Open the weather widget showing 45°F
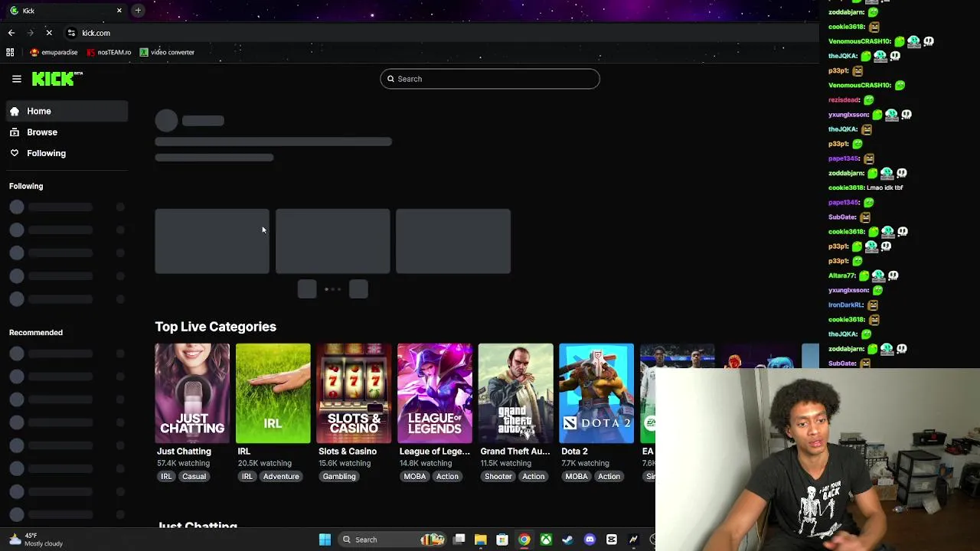The width and height of the screenshot is (980, 551). coord(37,540)
